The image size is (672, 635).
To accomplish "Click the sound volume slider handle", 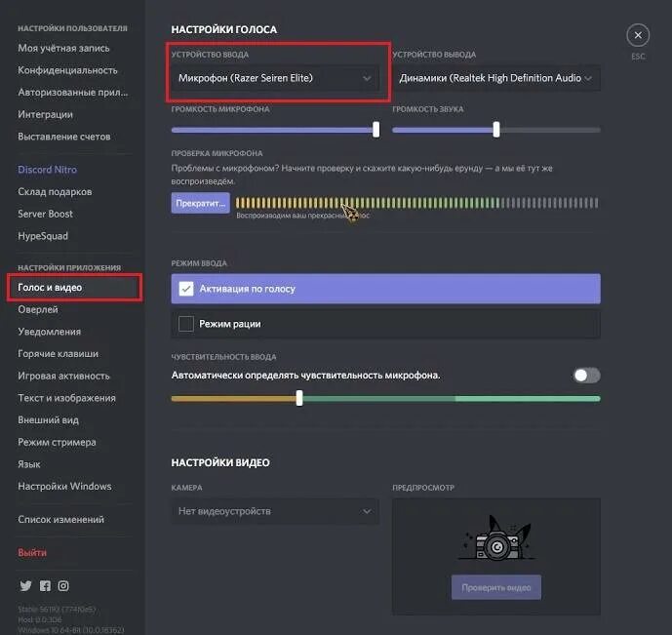I will coord(496,130).
